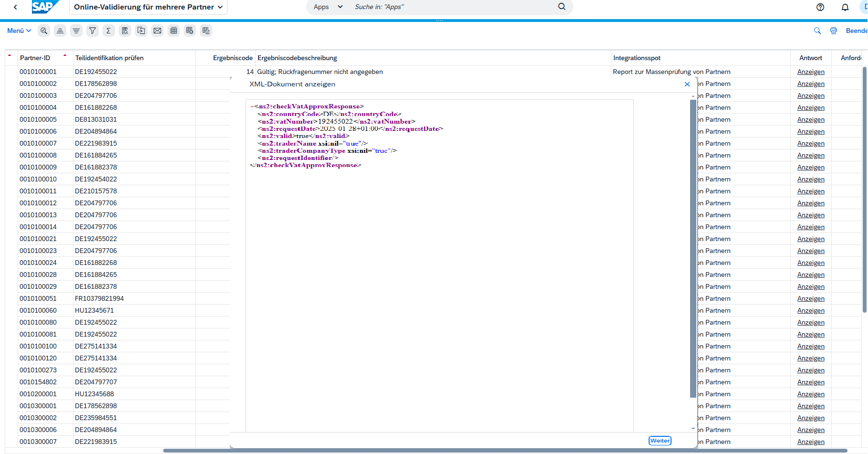Click the send mail envelope icon
Viewport: 868px width, 454px height.
pos(157,31)
